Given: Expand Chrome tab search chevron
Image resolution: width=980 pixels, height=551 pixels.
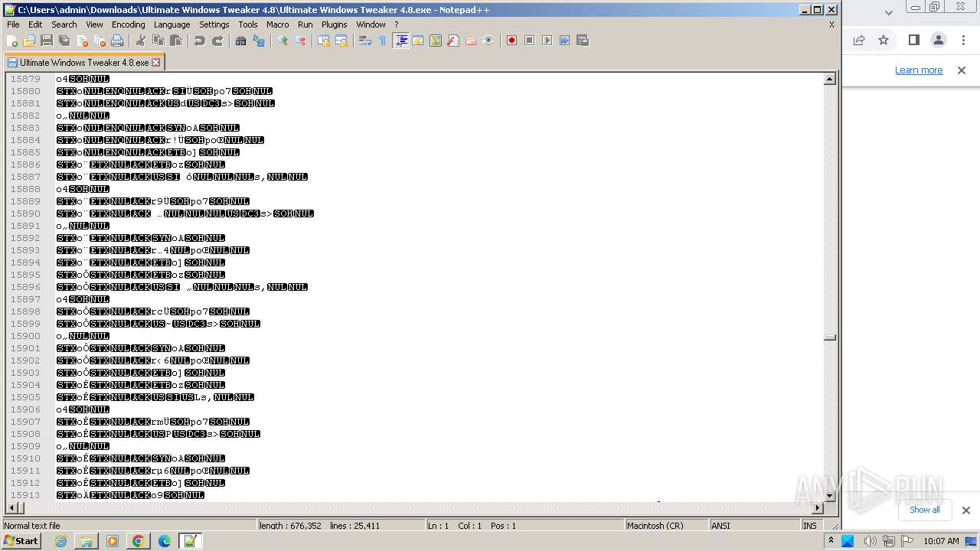Looking at the screenshot, I should (x=889, y=12).
